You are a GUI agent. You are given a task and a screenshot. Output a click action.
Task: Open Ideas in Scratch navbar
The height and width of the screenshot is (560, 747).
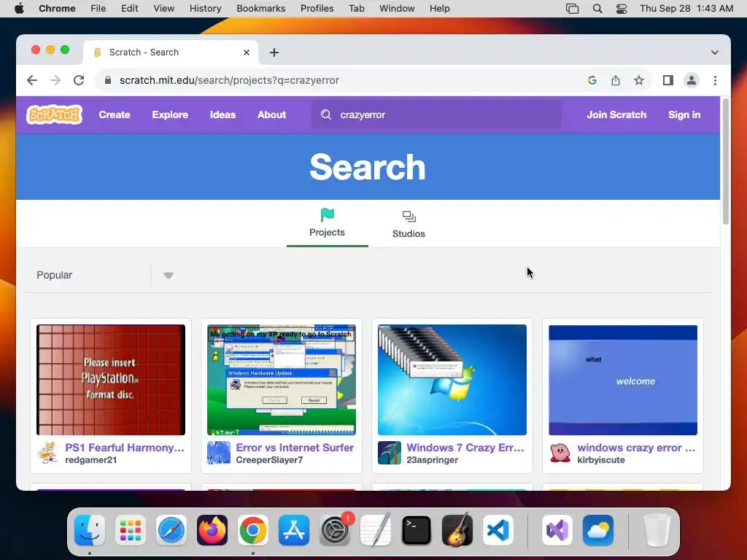click(x=223, y=114)
